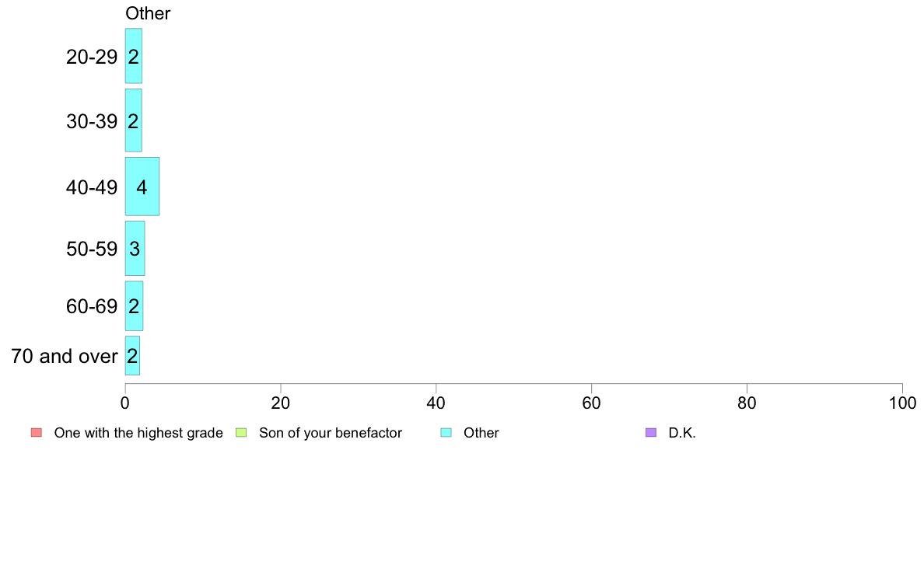Click the red 'One with the highest grade' swatch
The image size is (924, 572).
tap(37, 432)
